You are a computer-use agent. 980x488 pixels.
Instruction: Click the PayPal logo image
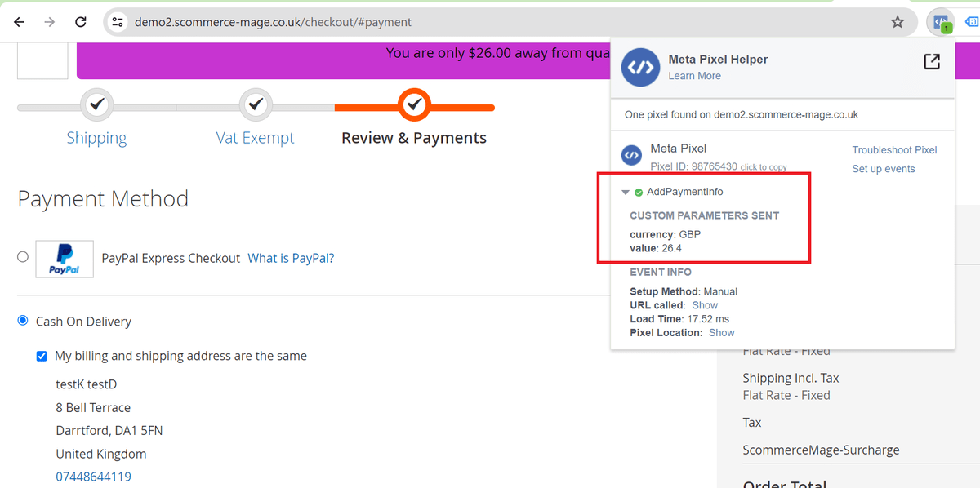(x=64, y=258)
